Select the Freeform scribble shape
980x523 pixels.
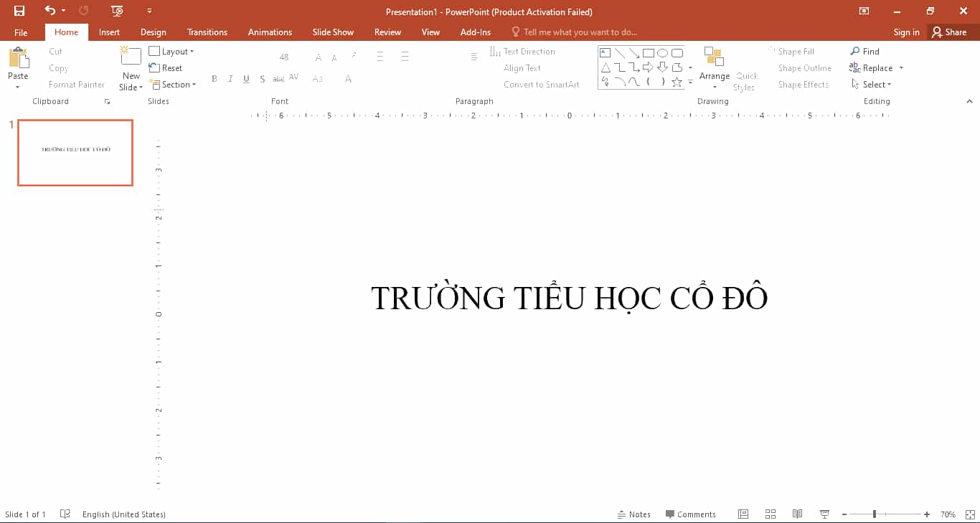[x=605, y=82]
